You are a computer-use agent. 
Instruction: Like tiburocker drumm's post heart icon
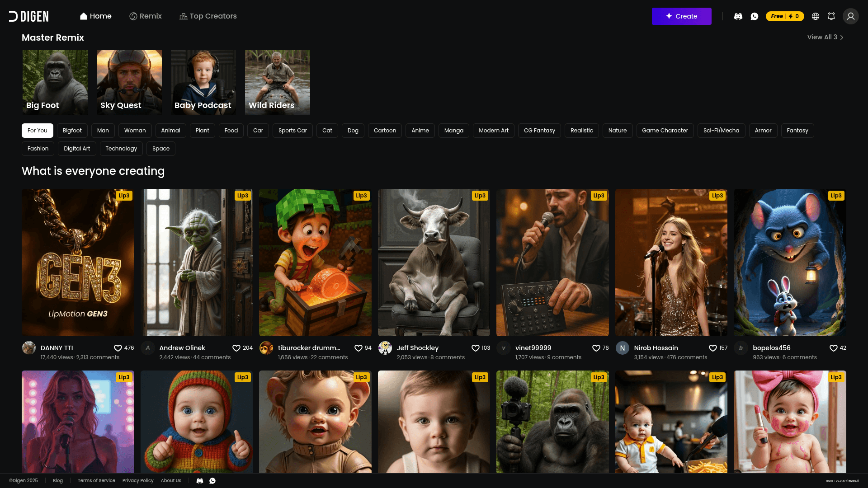[x=359, y=348]
